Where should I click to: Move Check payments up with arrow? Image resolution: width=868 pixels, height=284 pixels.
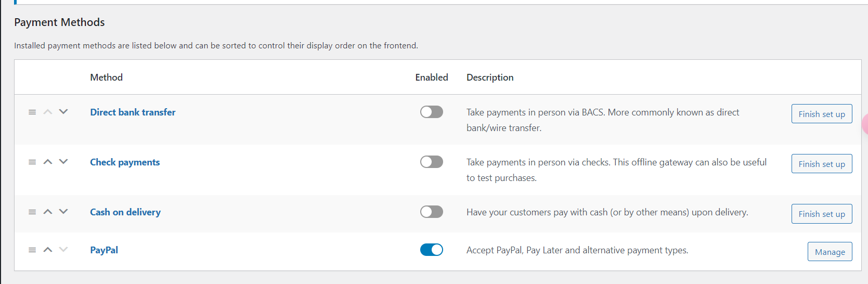coord(48,162)
